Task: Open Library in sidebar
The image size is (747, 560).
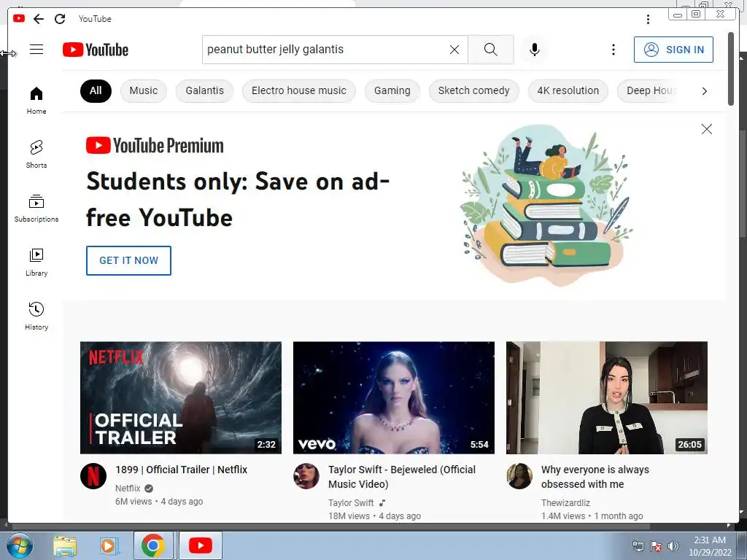Action: pyautogui.click(x=36, y=262)
